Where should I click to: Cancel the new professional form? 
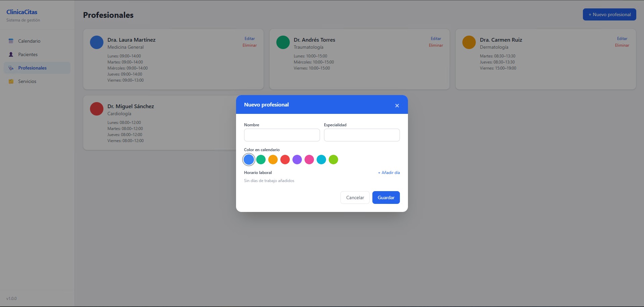[355, 198]
